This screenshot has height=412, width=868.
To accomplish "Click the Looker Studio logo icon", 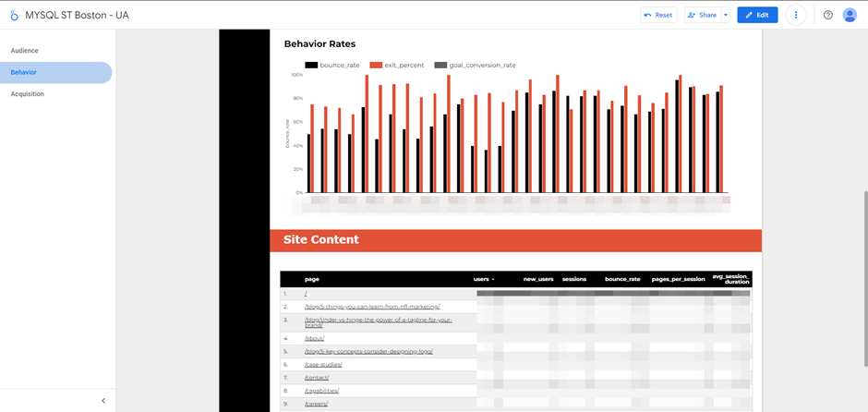I will pyautogui.click(x=14, y=16).
